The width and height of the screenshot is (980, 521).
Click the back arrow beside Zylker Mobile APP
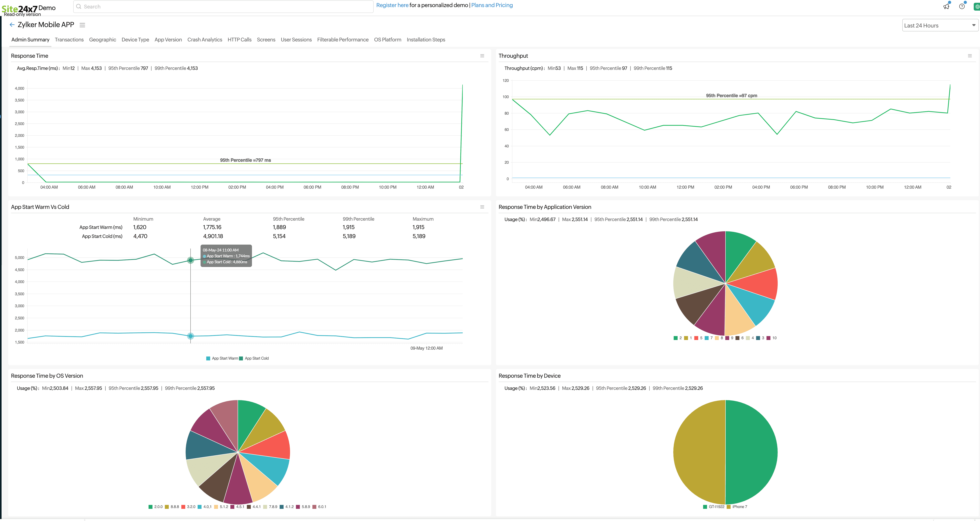(12, 25)
